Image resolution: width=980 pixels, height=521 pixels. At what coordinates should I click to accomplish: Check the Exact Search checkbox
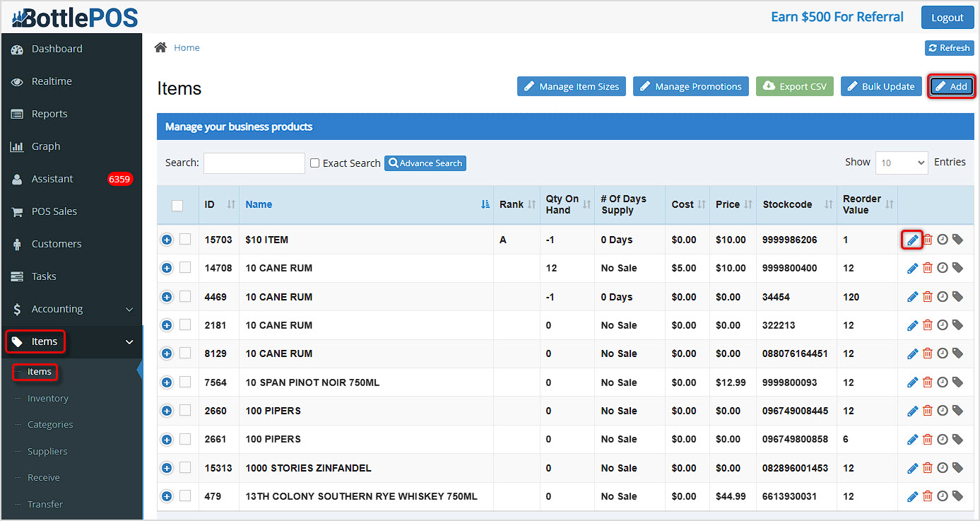(314, 163)
